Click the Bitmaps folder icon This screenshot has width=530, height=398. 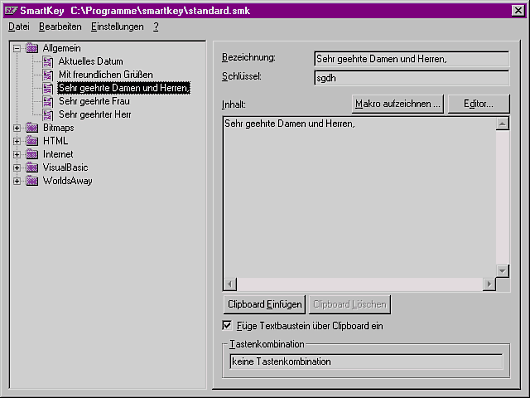(32, 128)
